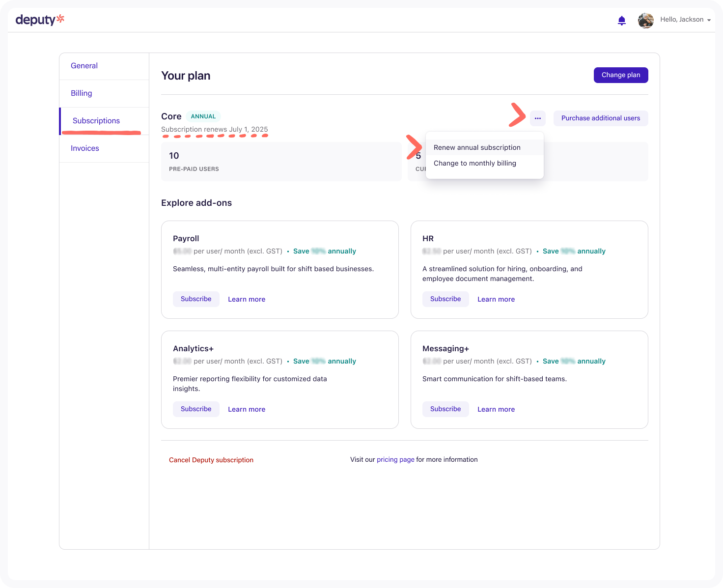The image size is (723, 588).
Task: Switch to the Invoices tab
Action: coord(85,148)
